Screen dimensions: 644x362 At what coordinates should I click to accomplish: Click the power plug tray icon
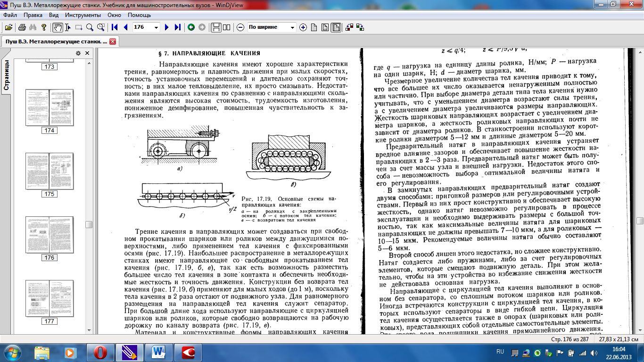[571, 353]
